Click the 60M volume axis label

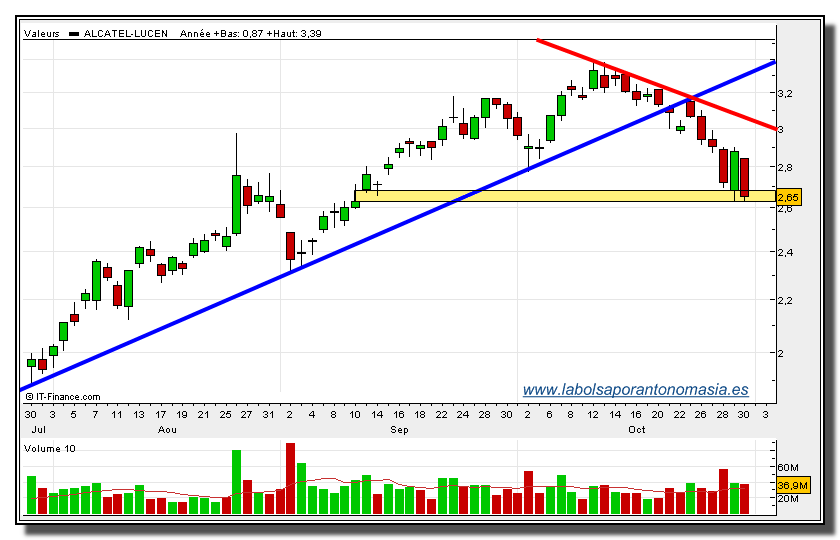(x=788, y=467)
